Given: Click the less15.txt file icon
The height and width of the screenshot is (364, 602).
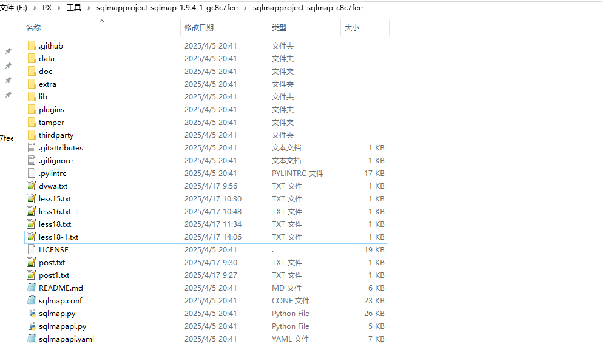Looking at the screenshot, I should (32, 198).
